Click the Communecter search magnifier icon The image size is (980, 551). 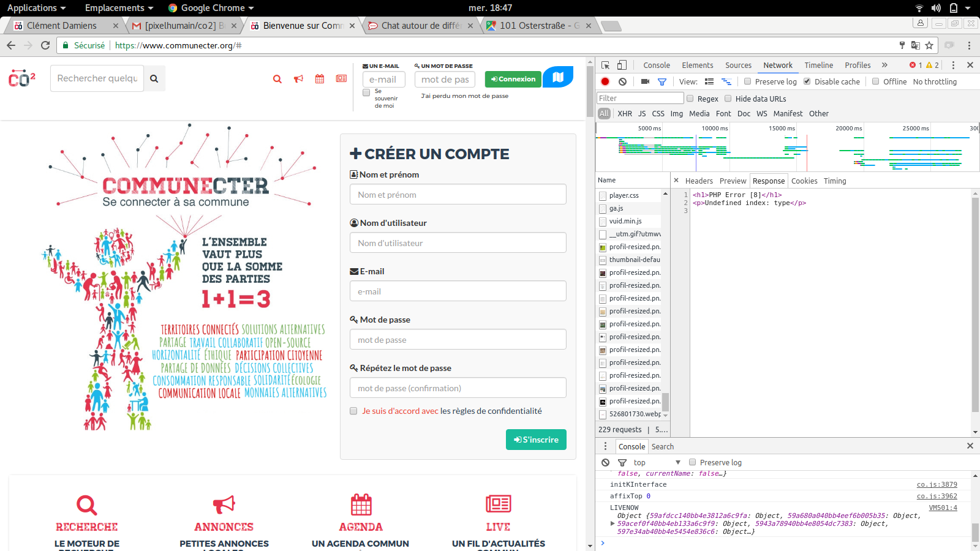tap(277, 79)
